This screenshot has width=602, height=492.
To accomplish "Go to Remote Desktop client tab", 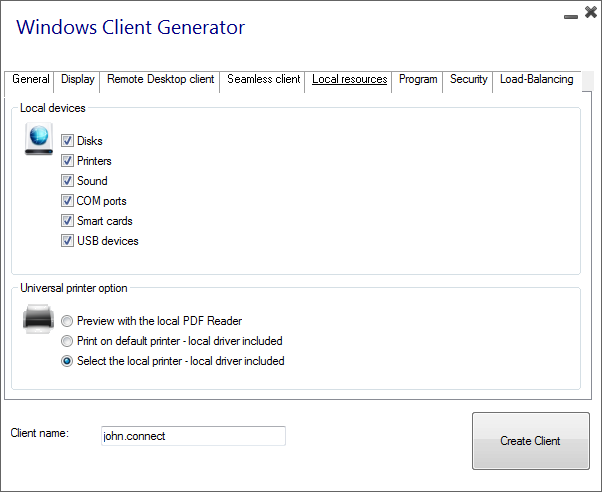I will click(160, 80).
